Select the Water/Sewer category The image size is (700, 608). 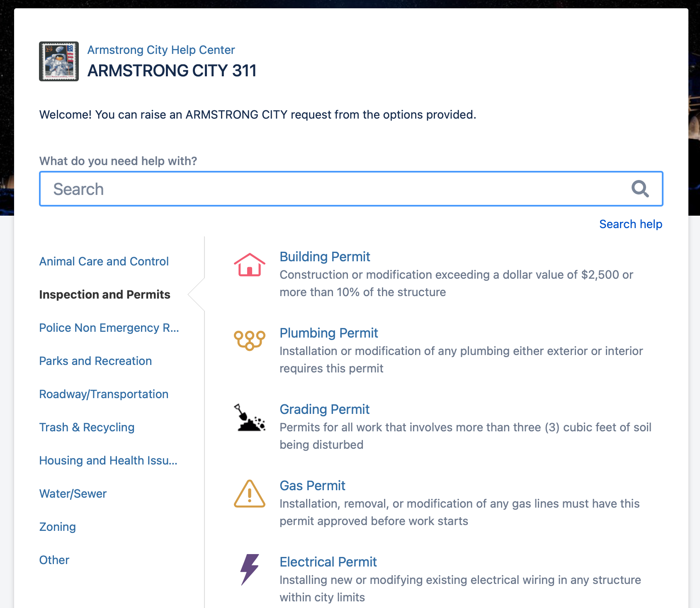pos(73,494)
